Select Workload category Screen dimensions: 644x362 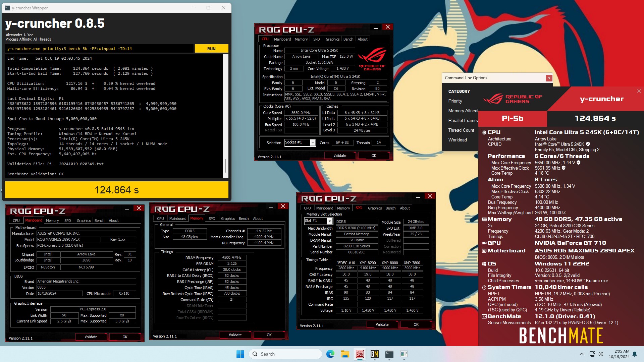(x=458, y=140)
